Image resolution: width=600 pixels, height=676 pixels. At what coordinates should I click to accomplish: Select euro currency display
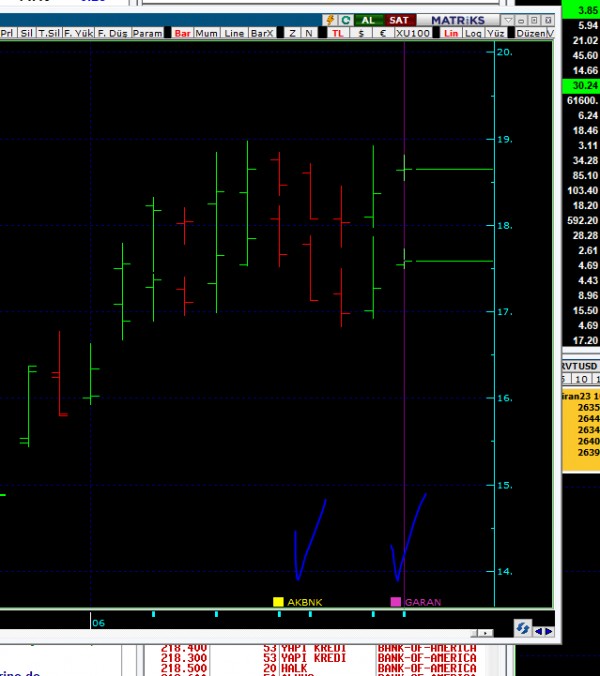(383, 33)
